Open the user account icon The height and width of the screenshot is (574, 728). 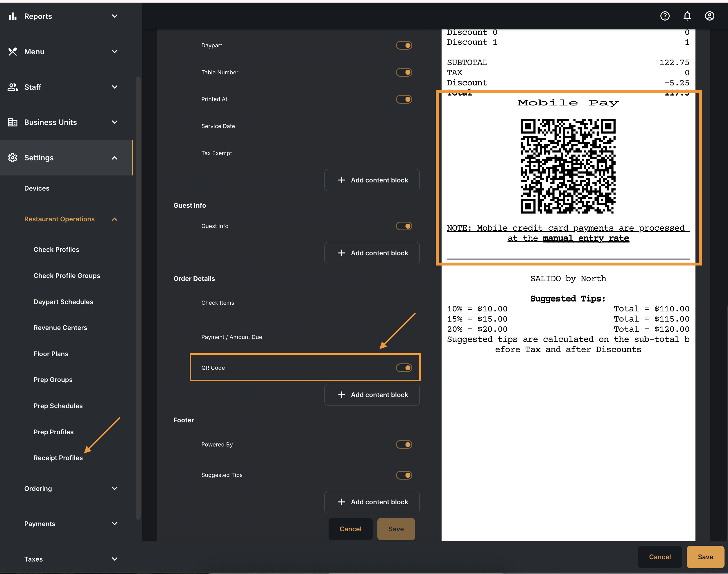(x=709, y=16)
